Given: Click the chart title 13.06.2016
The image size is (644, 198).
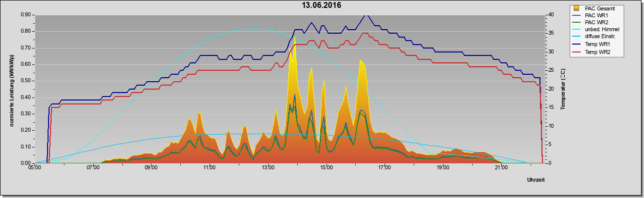Looking at the screenshot, I should click(322, 5).
